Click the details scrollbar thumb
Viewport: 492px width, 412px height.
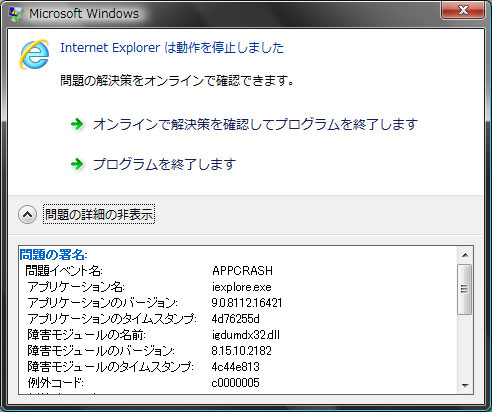pyautogui.click(x=465, y=289)
